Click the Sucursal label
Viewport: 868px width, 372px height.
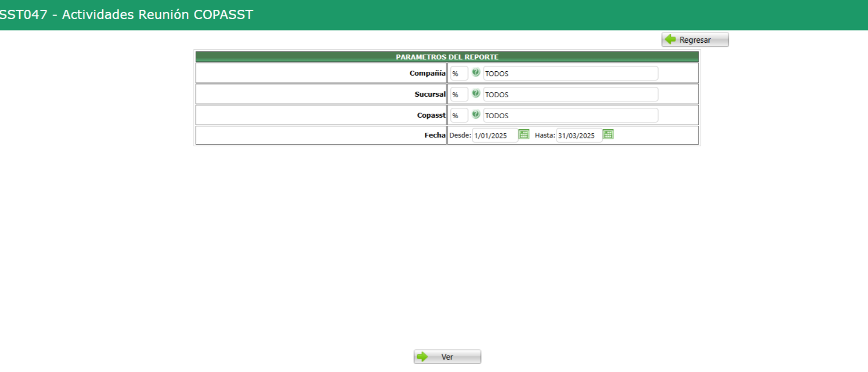pyautogui.click(x=430, y=94)
